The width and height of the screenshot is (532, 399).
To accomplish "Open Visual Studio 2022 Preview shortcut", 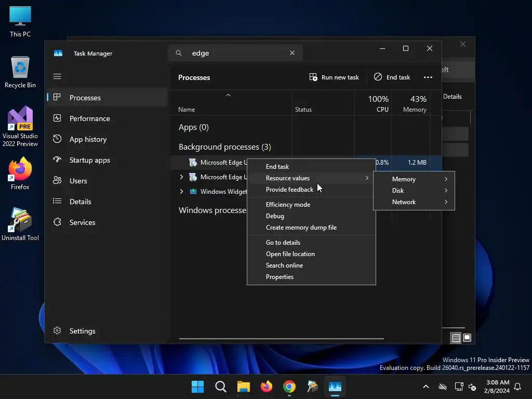I will point(20,126).
